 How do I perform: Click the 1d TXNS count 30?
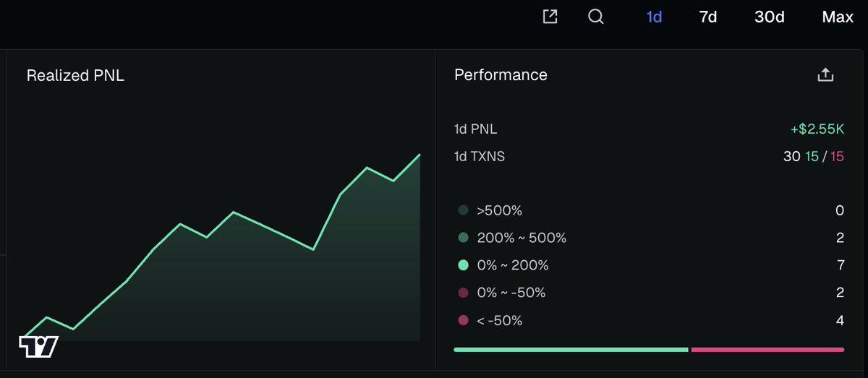tap(791, 156)
